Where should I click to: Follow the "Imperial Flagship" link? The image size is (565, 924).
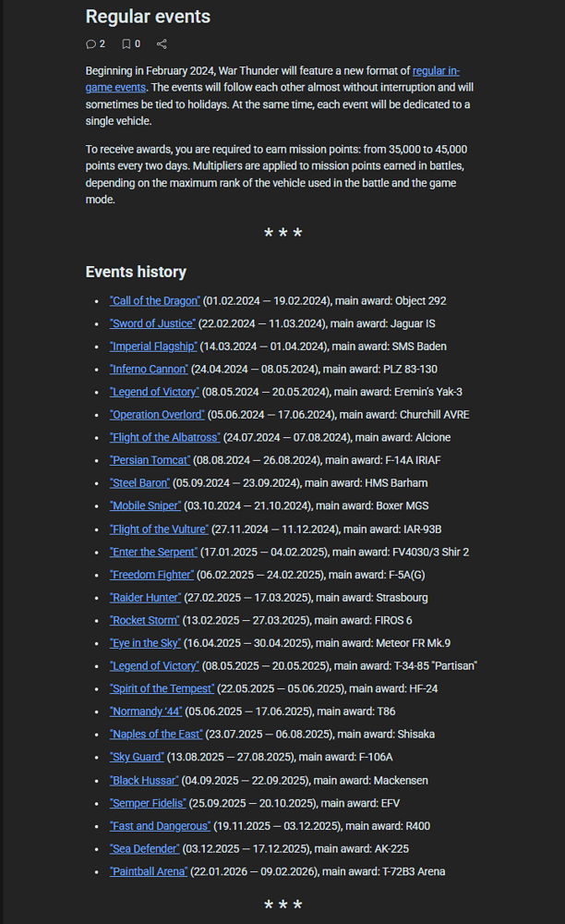153,346
